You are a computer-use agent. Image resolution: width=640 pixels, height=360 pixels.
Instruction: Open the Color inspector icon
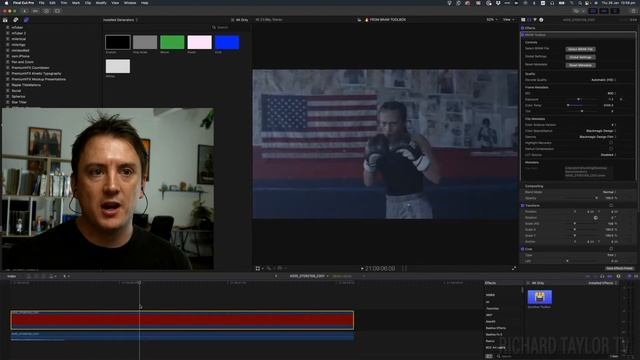(535, 20)
